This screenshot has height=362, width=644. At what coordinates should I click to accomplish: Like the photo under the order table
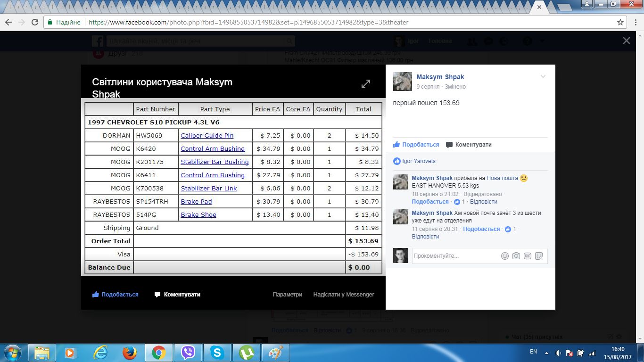coord(116,295)
